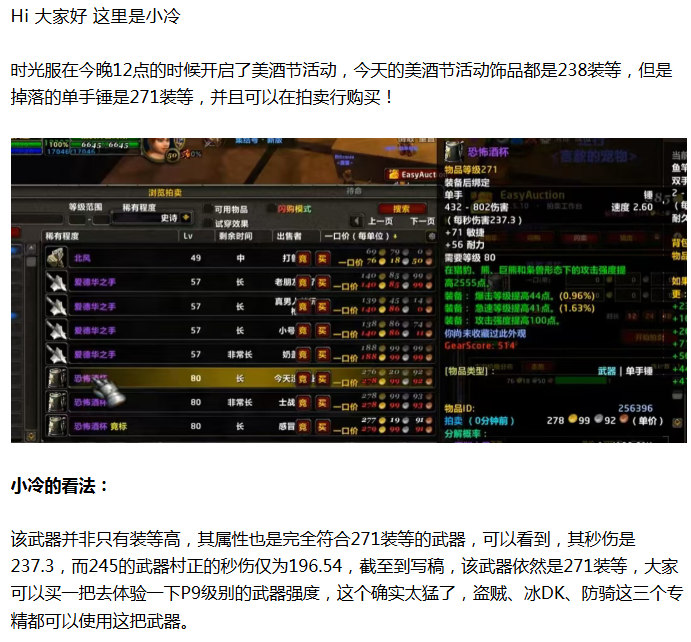Click highlighted 恐怖酒杯 tankard icon
The width and height of the screenshot is (691, 642).
[56, 378]
